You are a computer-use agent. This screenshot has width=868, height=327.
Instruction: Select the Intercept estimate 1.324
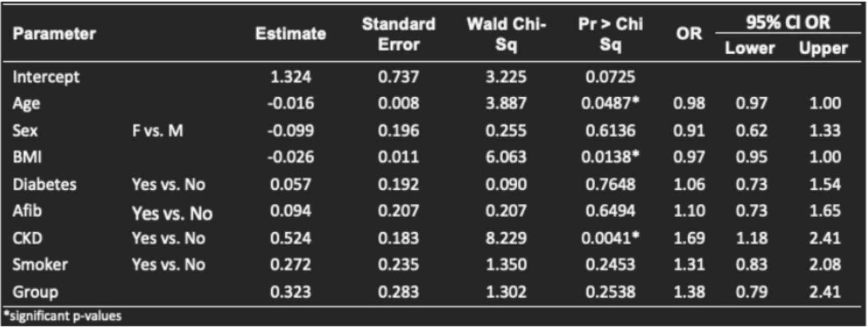click(290, 77)
